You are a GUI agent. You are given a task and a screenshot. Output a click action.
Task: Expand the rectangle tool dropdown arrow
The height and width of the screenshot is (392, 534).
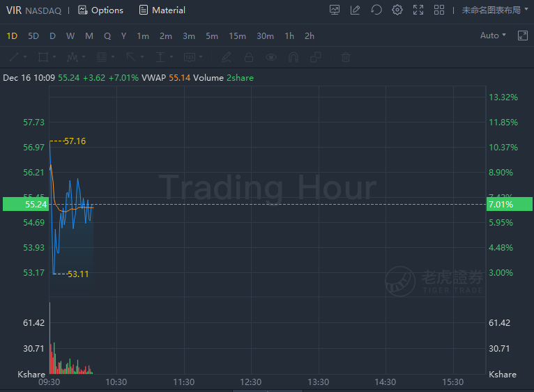coord(54,57)
